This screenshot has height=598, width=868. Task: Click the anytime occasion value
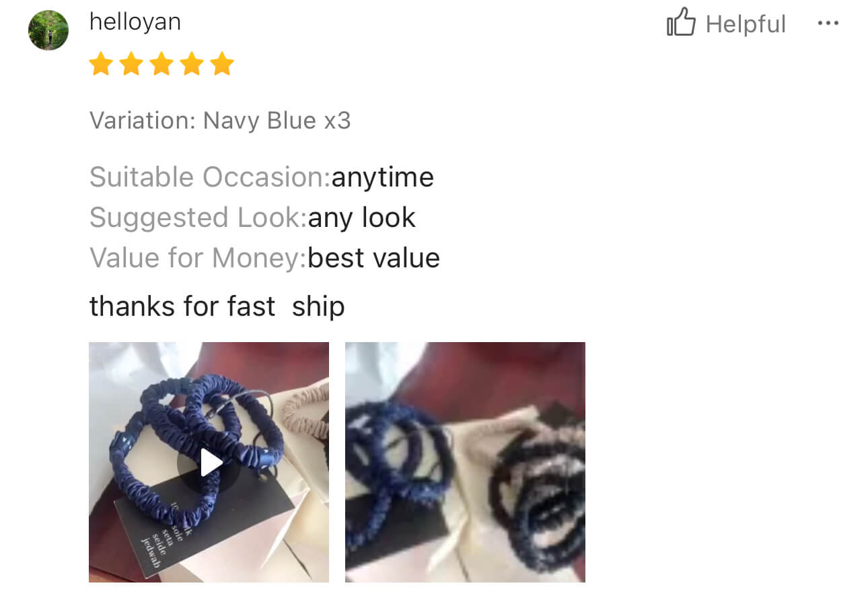click(382, 178)
